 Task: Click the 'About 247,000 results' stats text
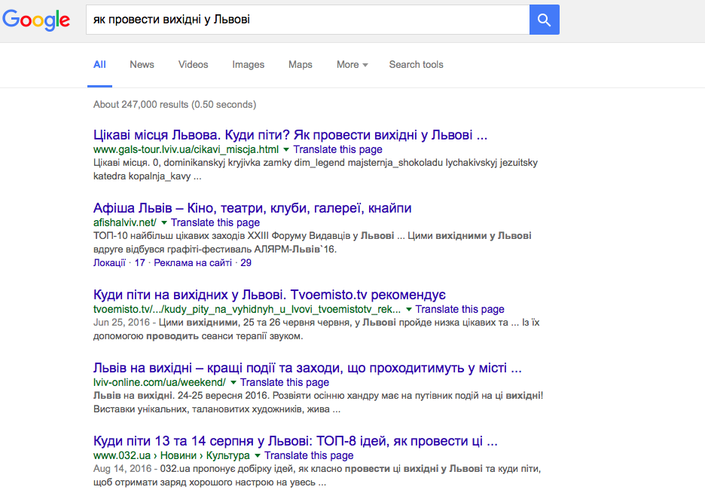point(174,104)
